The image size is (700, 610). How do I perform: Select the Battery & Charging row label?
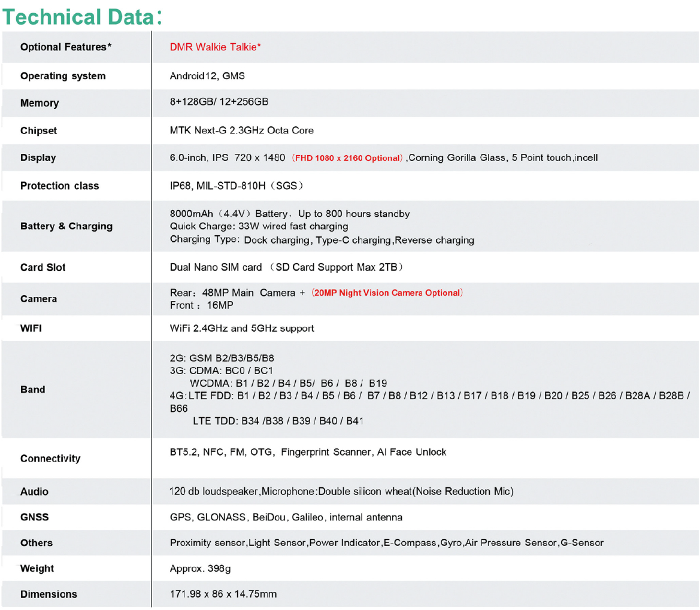(66, 226)
